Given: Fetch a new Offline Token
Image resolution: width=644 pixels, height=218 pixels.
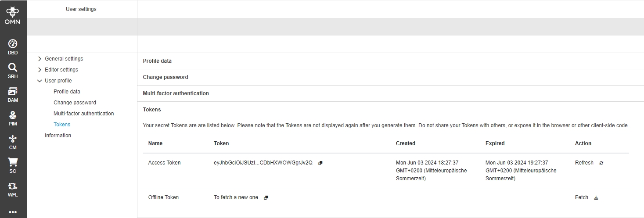Looking at the screenshot, I should click(596, 198).
